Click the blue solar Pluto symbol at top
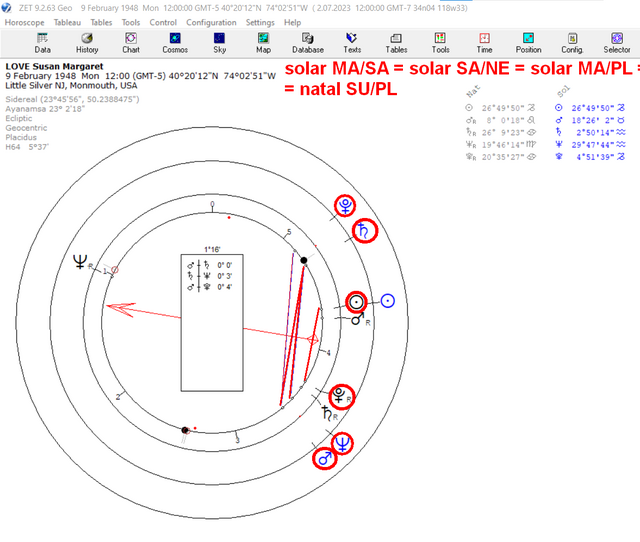Image resolution: width=640 pixels, height=542 pixels. 345,205
